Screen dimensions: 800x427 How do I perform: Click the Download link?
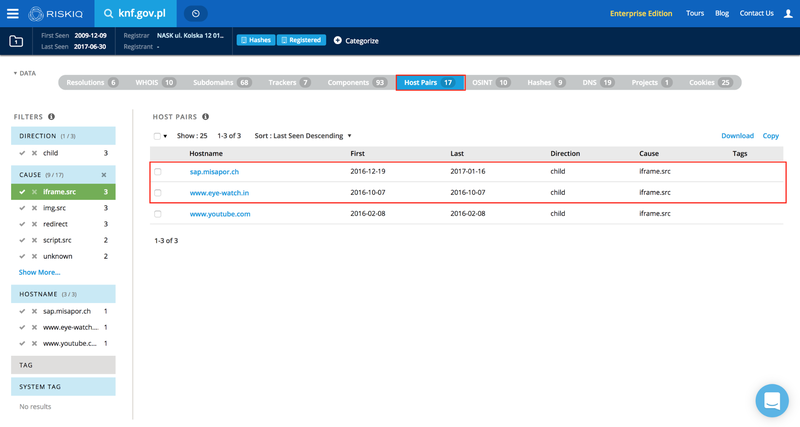pos(737,136)
